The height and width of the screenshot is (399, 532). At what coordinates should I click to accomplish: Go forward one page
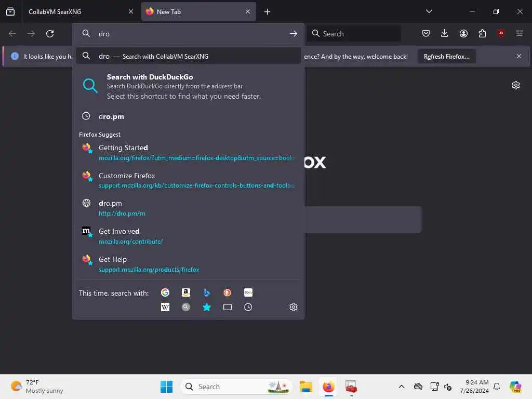coord(31,34)
